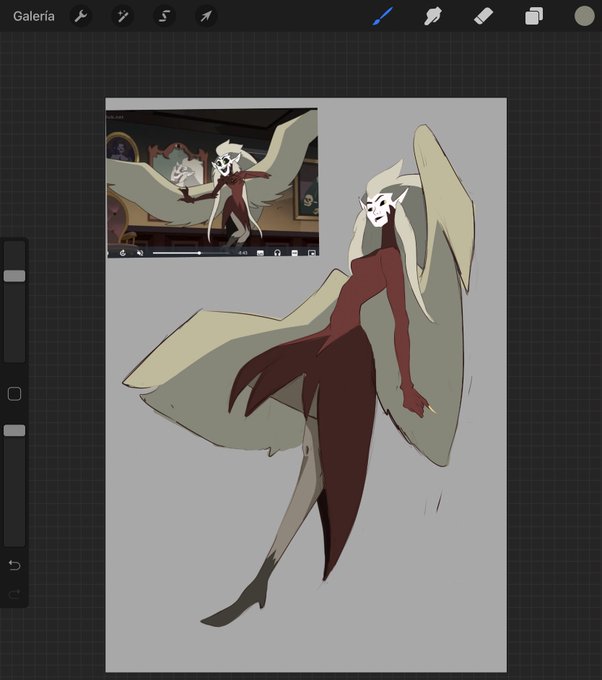The image size is (602, 680).
Task: Open the Layers panel
Action: click(533, 16)
